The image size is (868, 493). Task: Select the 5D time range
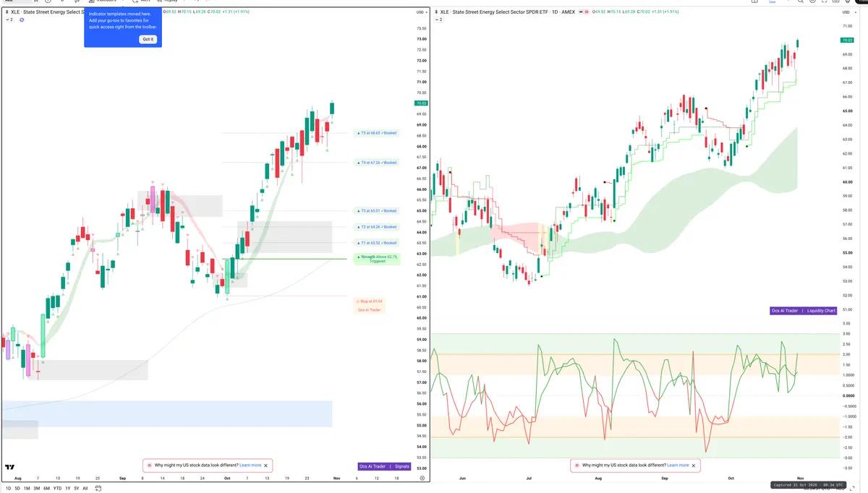click(x=17, y=488)
